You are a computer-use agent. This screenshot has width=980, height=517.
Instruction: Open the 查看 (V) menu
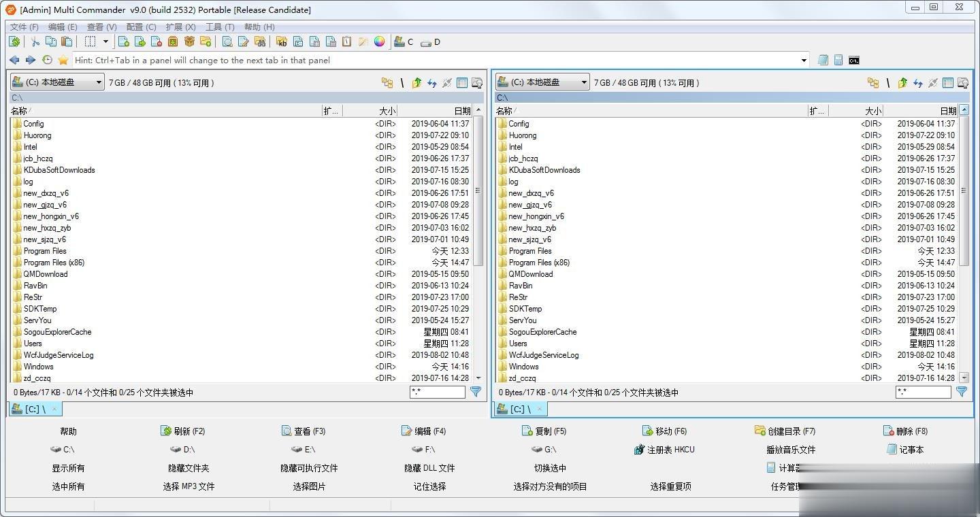point(102,27)
